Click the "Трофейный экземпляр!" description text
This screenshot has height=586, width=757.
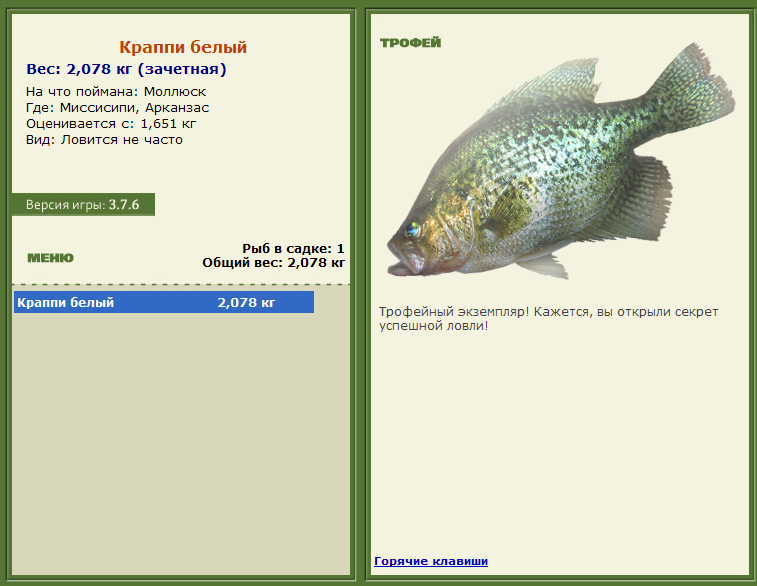click(548, 319)
